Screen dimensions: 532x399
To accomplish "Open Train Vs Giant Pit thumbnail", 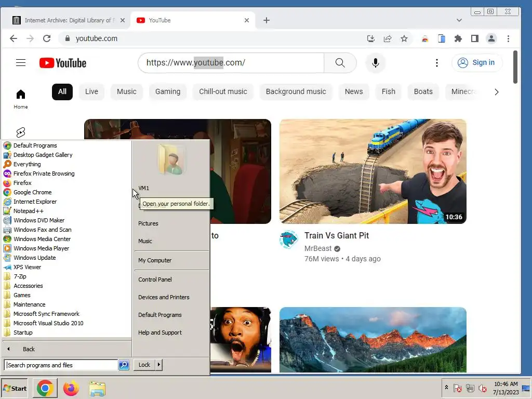I will 373,171.
